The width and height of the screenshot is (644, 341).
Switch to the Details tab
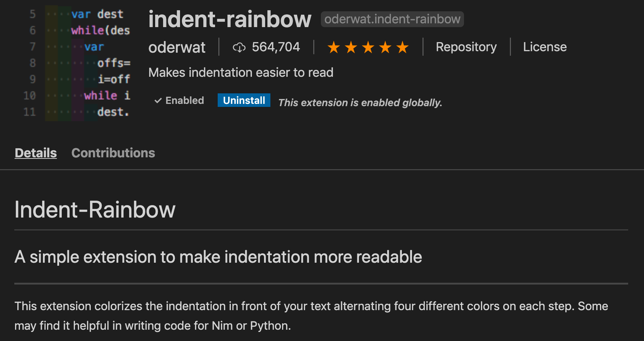coord(35,153)
